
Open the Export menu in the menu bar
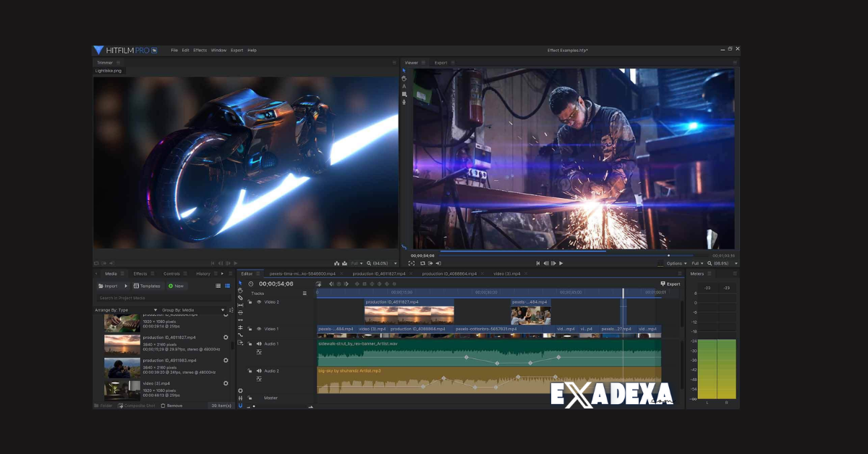(x=236, y=50)
